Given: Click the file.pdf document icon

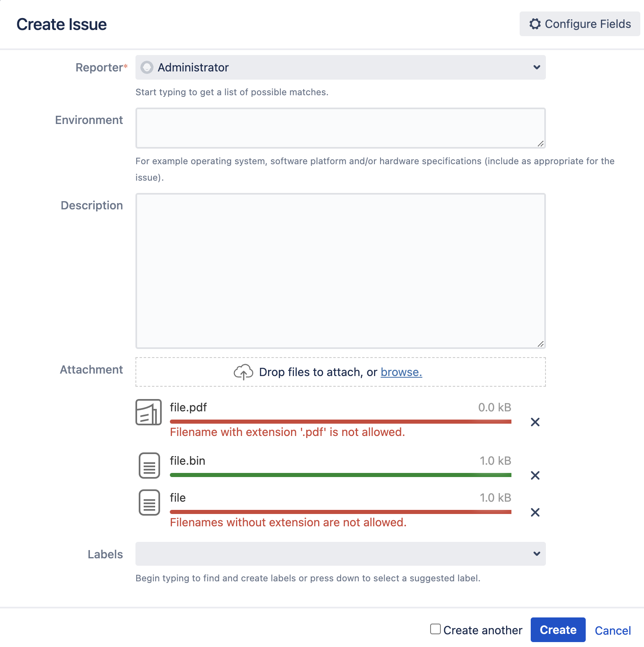Looking at the screenshot, I should tap(149, 412).
